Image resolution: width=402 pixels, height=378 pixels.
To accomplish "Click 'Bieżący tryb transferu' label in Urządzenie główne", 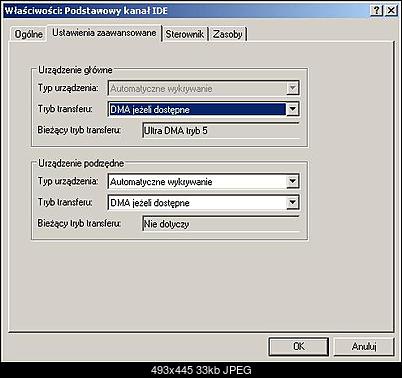I will [79, 130].
